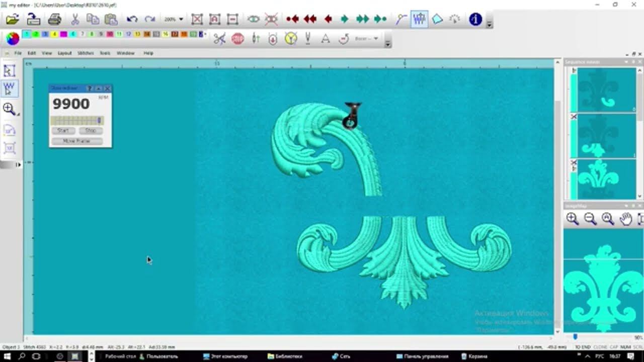
Task: Select the magnifier zoom tool in left toolbar
Action: (10, 109)
